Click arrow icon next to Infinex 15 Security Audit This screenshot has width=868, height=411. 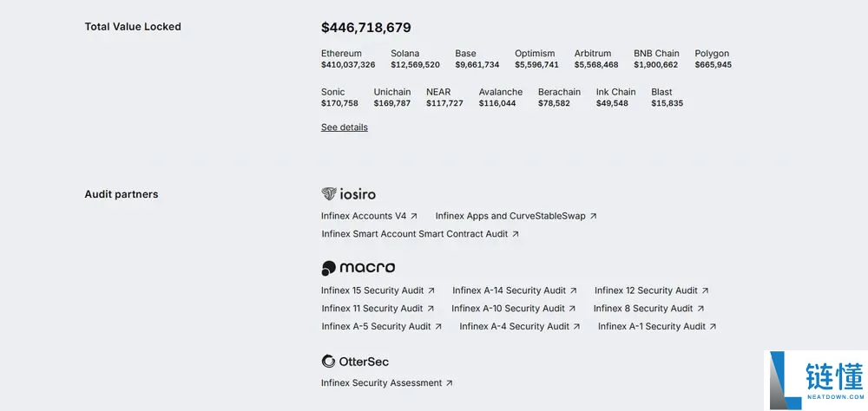click(431, 290)
